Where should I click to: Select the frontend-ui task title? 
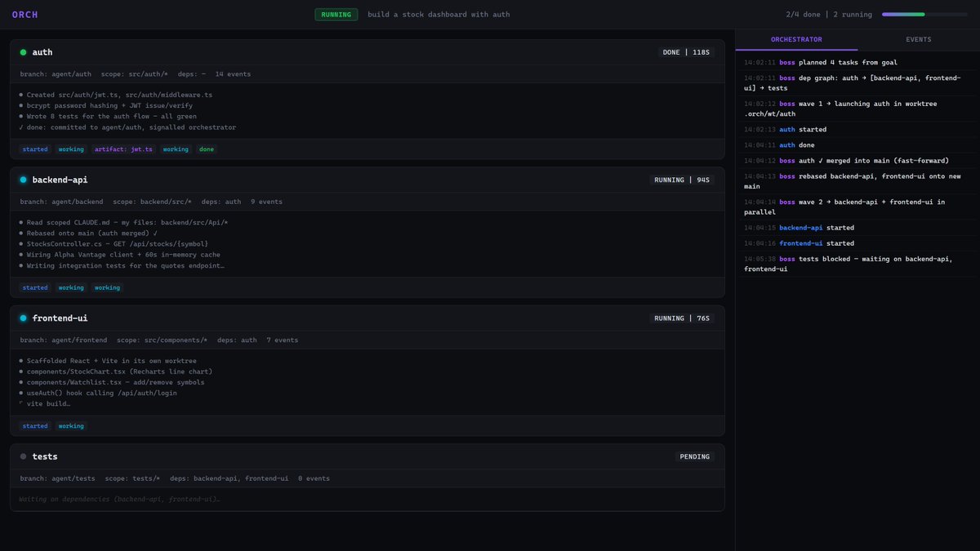coord(60,318)
